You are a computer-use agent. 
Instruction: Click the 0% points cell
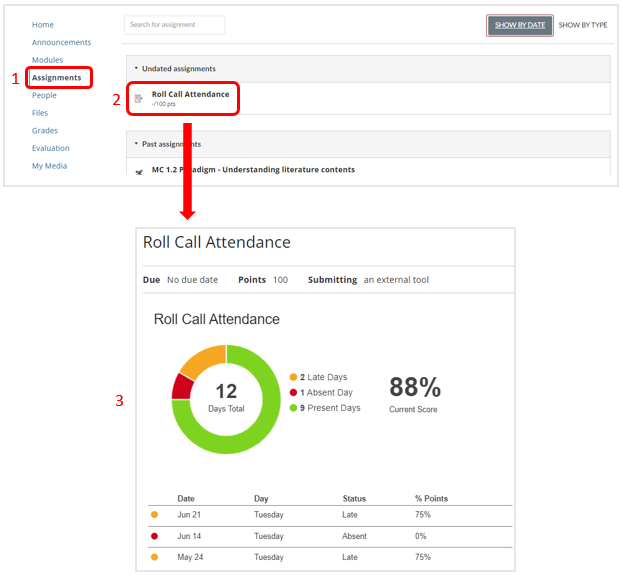[420, 536]
